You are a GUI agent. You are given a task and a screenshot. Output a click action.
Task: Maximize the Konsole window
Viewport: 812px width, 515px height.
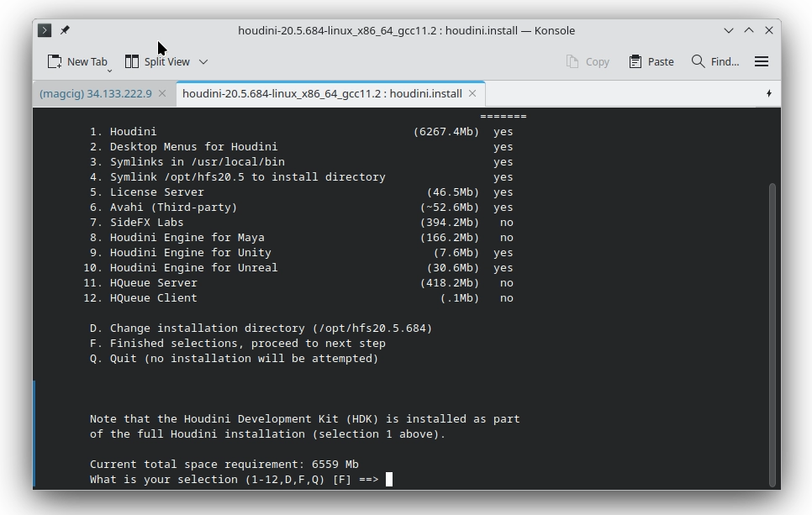click(749, 30)
